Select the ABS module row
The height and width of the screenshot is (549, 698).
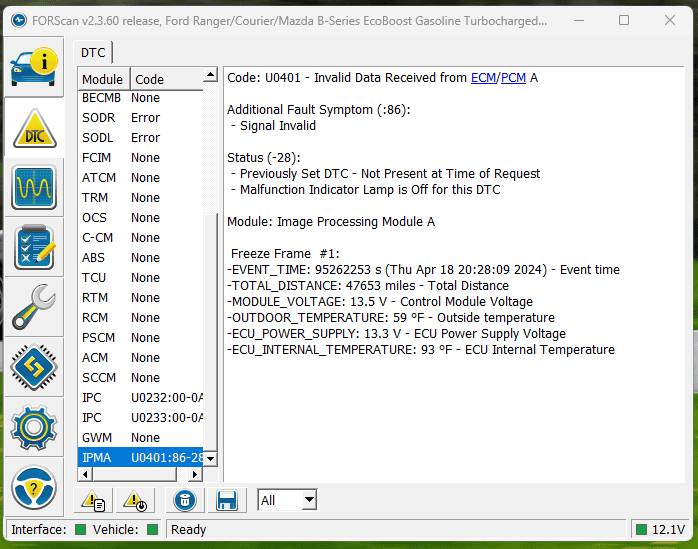click(x=140, y=258)
